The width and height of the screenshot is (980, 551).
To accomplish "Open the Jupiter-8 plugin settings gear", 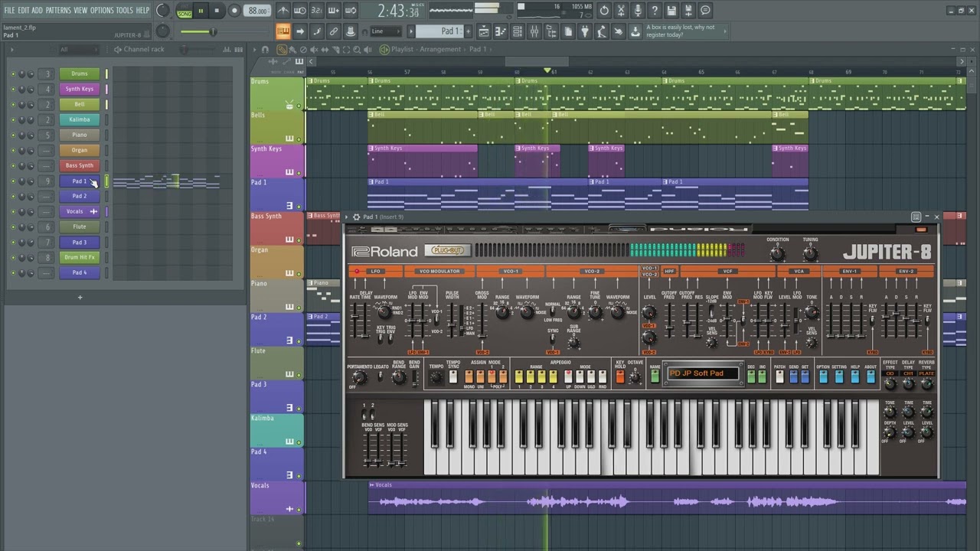I will pyautogui.click(x=356, y=217).
